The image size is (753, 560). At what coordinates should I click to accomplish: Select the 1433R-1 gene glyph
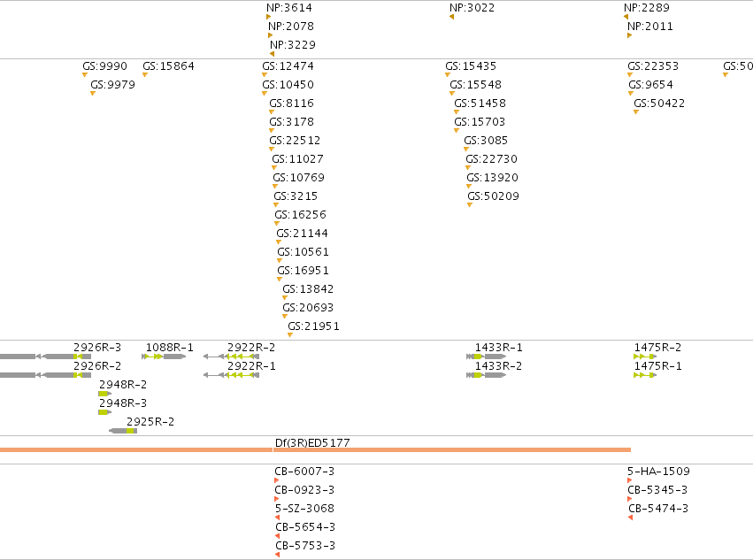[x=486, y=357]
